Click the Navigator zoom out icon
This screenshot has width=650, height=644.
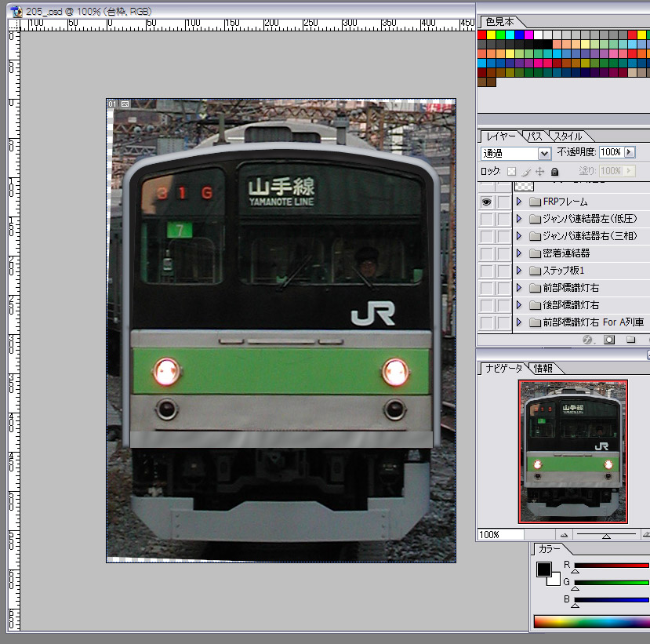pyautogui.click(x=564, y=535)
